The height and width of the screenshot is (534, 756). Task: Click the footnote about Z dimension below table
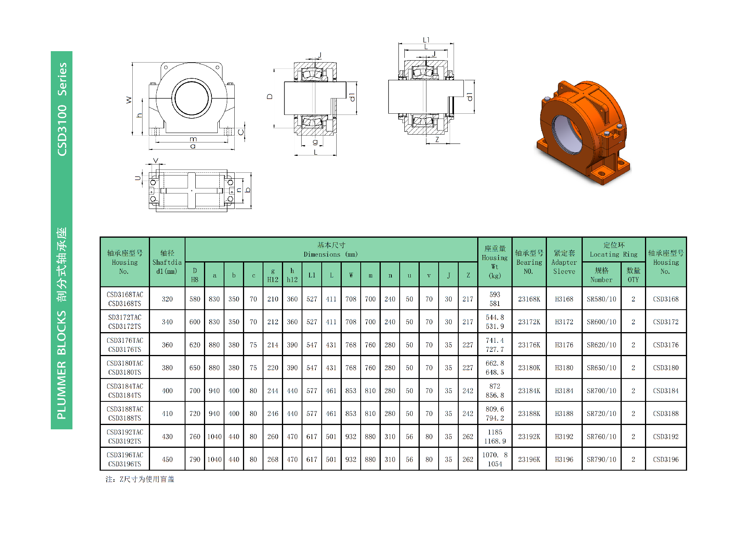point(140,479)
